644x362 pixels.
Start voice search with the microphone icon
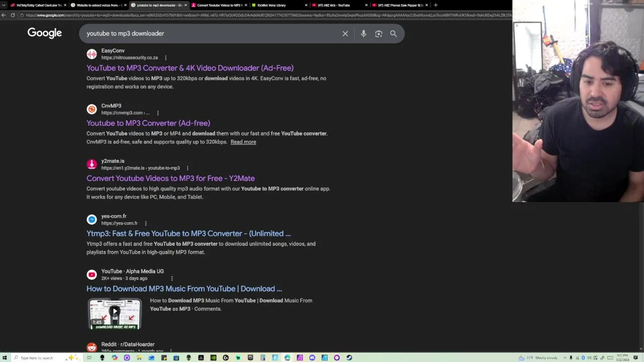(x=363, y=34)
